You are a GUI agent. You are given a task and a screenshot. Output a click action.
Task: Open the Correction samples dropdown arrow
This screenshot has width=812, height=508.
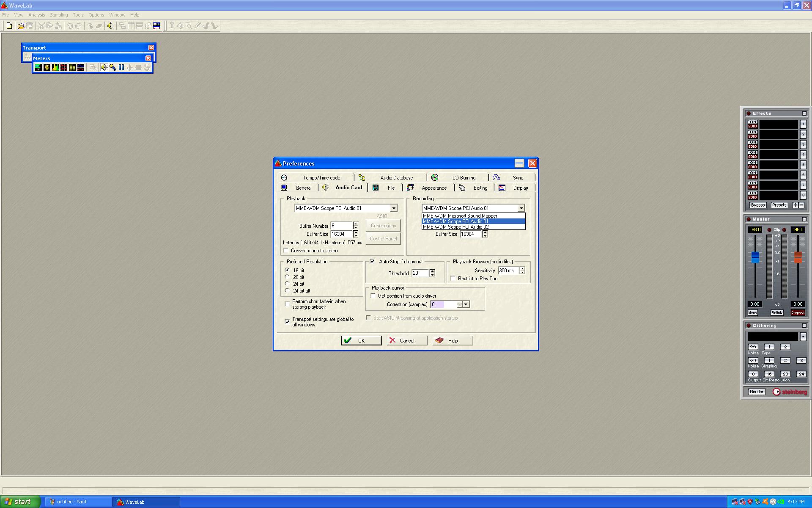coord(466,304)
